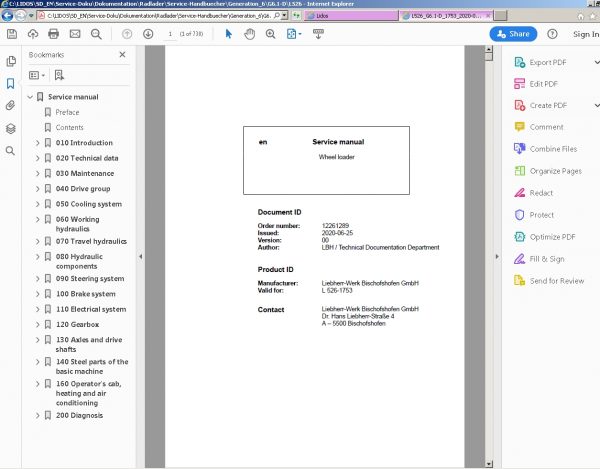Click the browser back button
This screenshot has height=469, width=600.
pyautogui.click(x=7, y=16)
